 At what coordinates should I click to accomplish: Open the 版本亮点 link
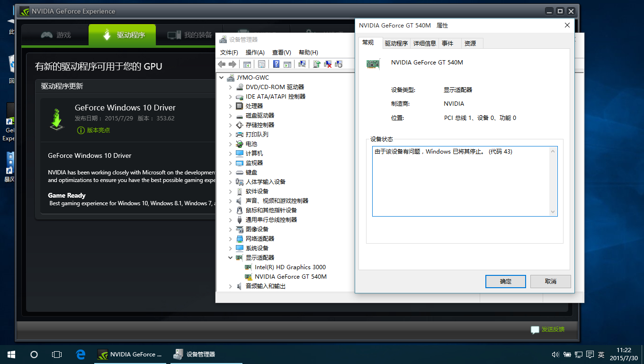[x=98, y=130]
